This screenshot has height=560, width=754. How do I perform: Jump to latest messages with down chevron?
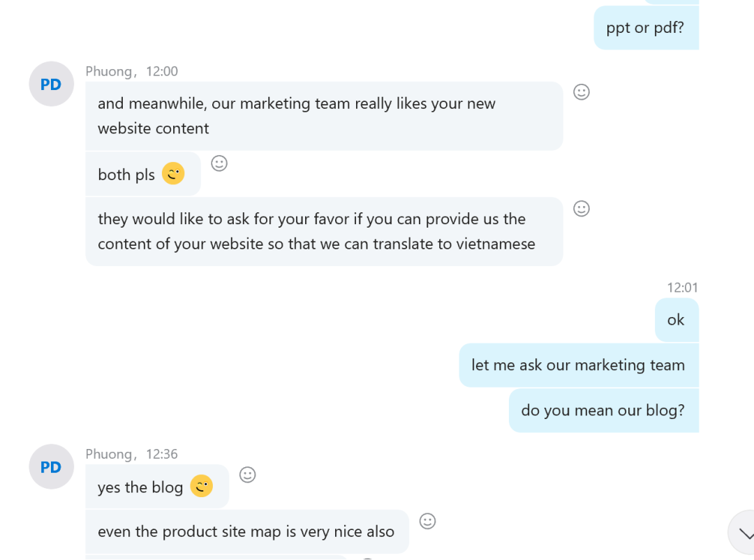pos(744,533)
